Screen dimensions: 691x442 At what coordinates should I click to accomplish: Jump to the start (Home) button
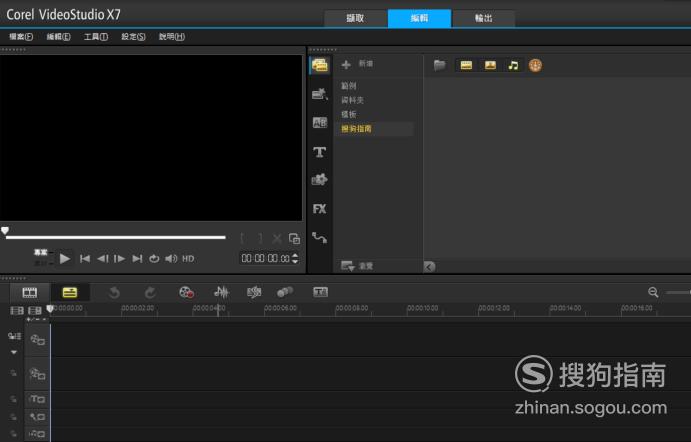point(85,259)
